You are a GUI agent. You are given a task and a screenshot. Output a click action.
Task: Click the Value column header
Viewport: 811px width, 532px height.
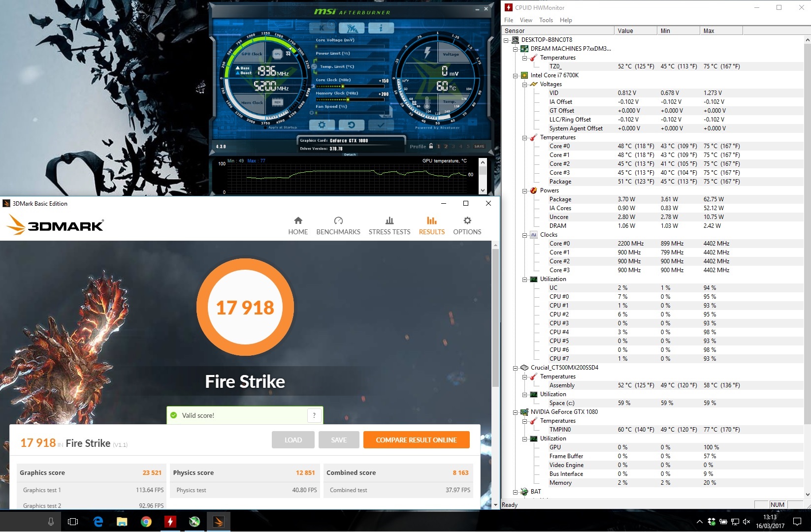pyautogui.click(x=635, y=31)
